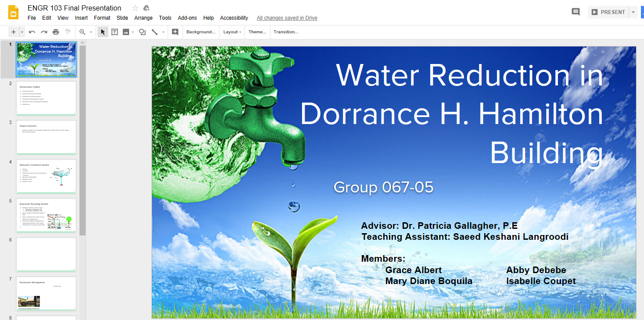Open the Insert menu
Viewport: 644px width, 320px height.
point(81,18)
